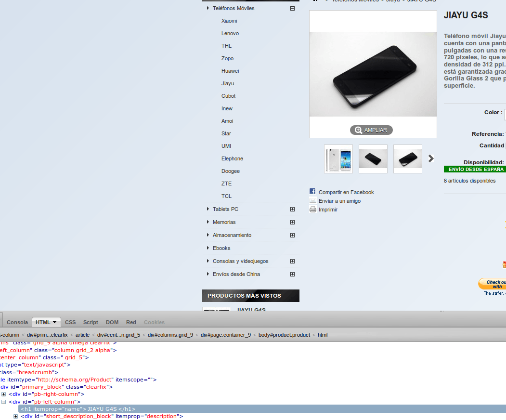Select the third phone thumbnail

click(408, 159)
